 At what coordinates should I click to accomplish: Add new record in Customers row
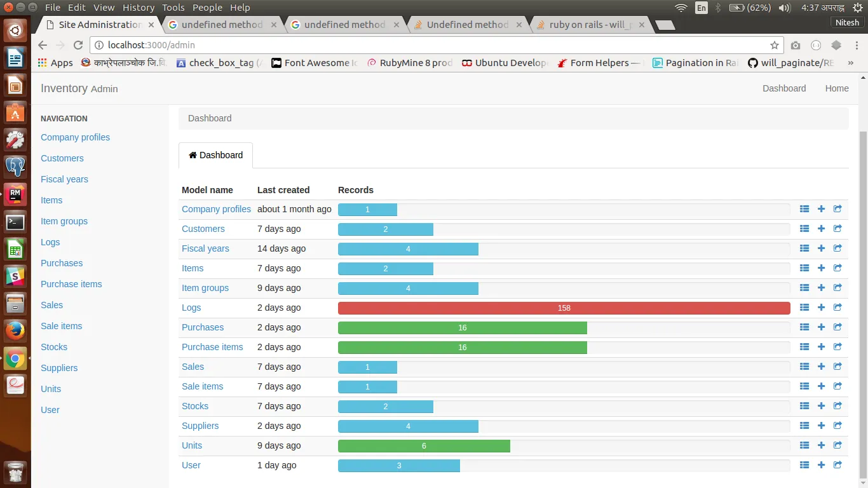821,229
